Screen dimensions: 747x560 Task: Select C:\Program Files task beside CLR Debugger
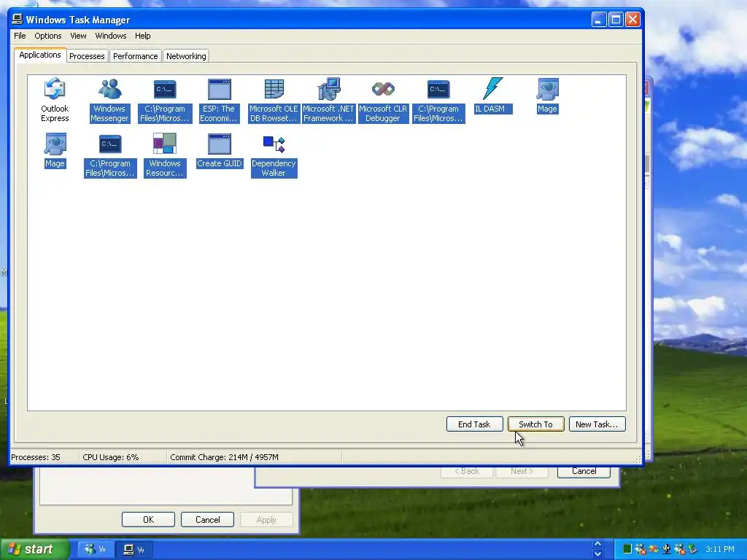click(x=438, y=101)
